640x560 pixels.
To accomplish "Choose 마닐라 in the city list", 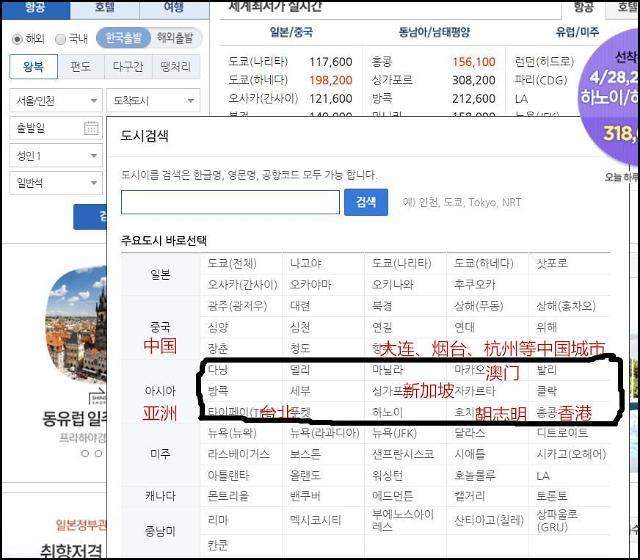I will click(x=387, y=369).
